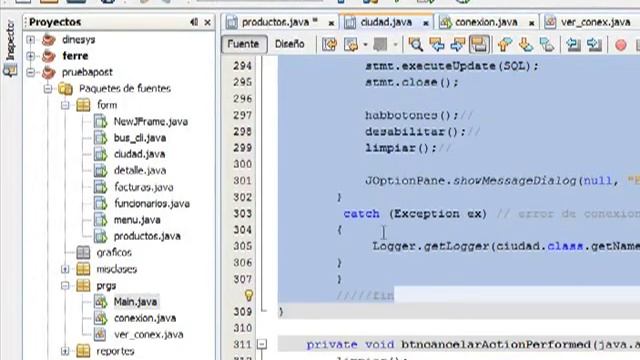Collapse the form package node

point(65,105)
